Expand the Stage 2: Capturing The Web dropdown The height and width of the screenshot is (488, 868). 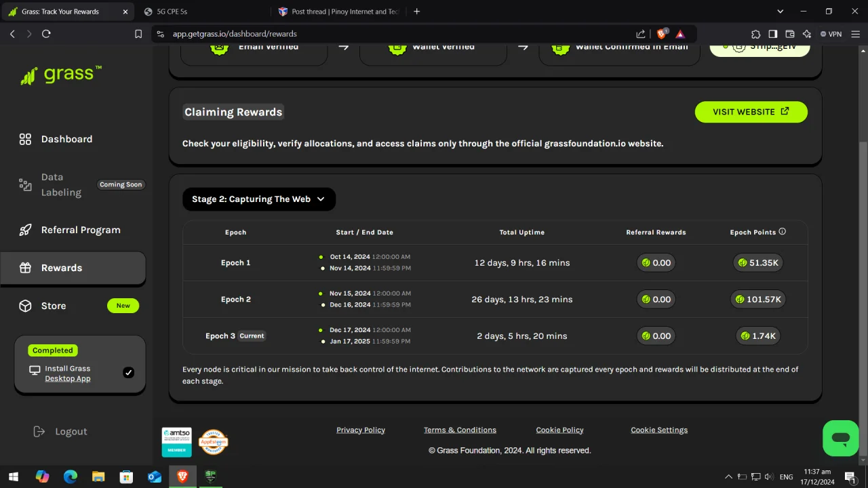pos(259,199)
